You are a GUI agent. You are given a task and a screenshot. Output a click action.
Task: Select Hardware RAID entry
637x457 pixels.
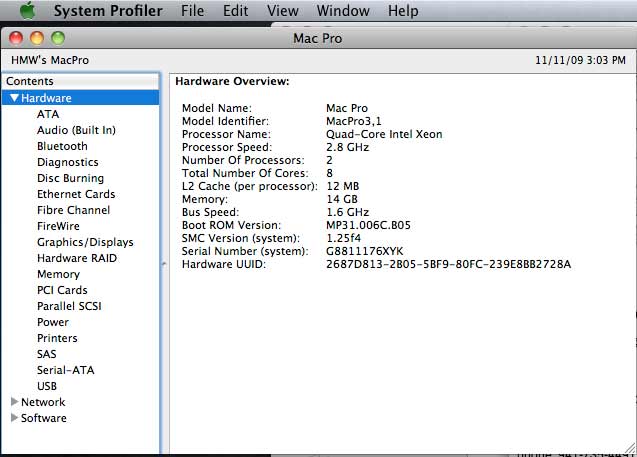77,258
